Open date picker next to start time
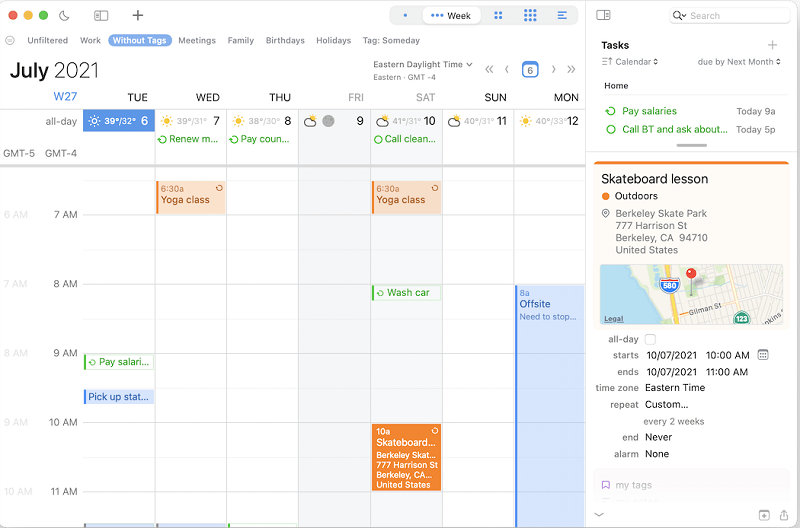The height and width of the screenshot is (528, 800). click(763, 355)
